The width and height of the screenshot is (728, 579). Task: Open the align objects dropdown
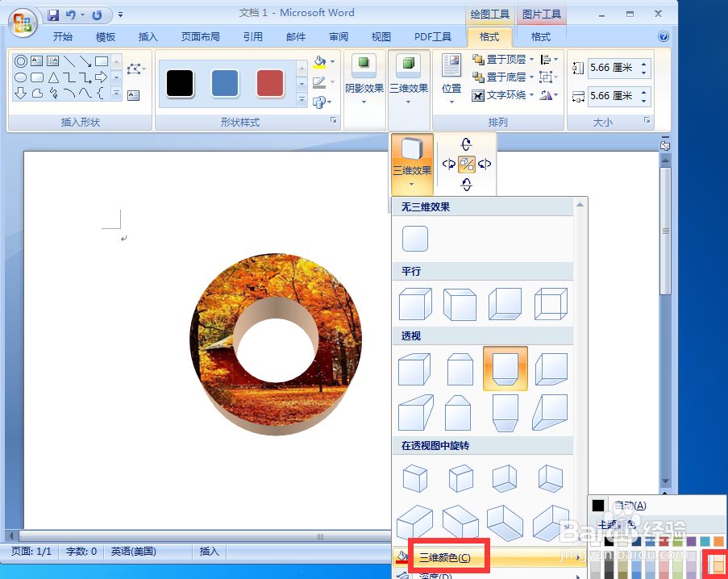[x=549, y=60]
